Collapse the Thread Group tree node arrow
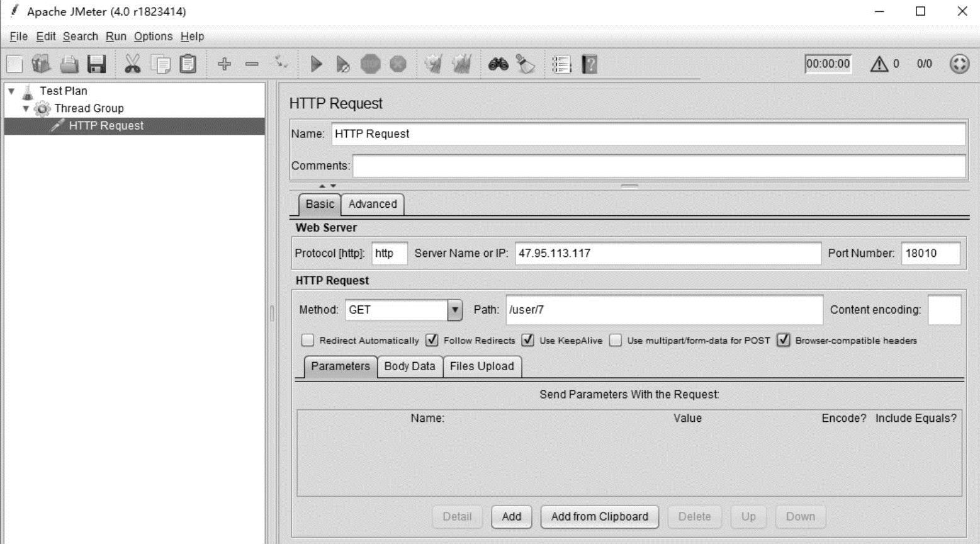 pyautogui.click(x=26, y=109)
